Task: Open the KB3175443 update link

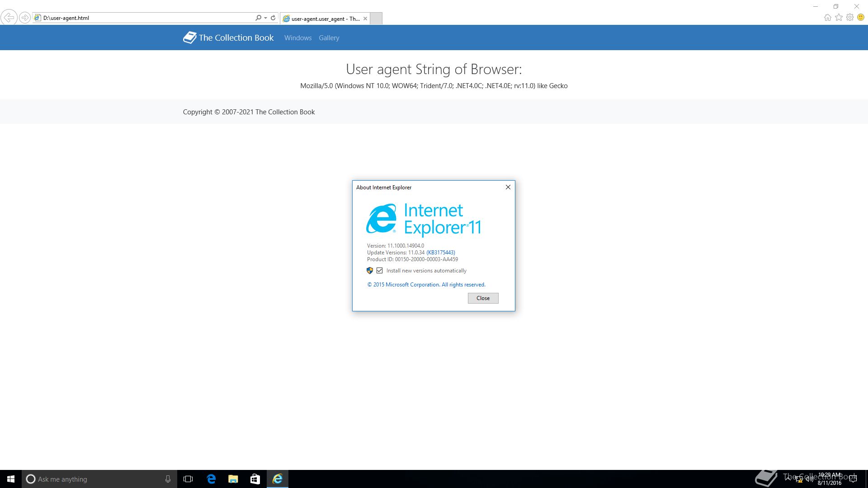Action: [441, 253]
